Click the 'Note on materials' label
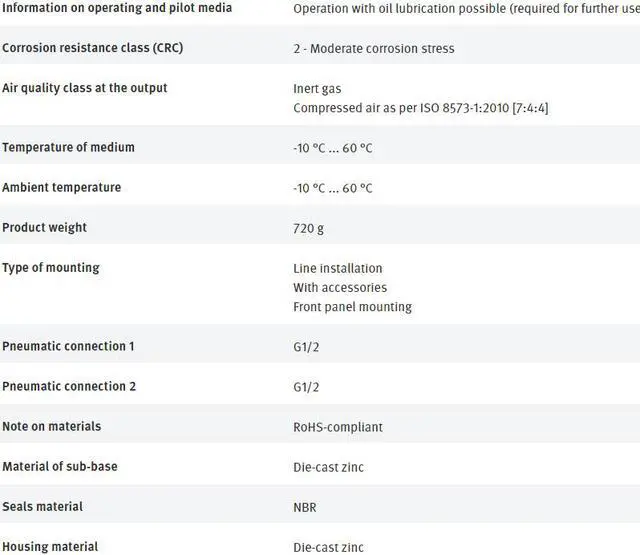Screen dimensions: 640x555 click(x=51, y=426)
